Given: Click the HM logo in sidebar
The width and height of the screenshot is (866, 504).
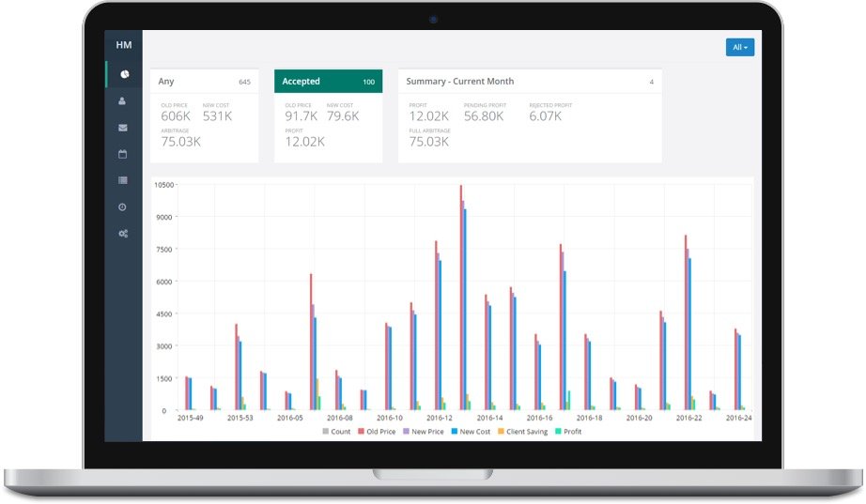Looking at the screenshot, I should [124, 45].
